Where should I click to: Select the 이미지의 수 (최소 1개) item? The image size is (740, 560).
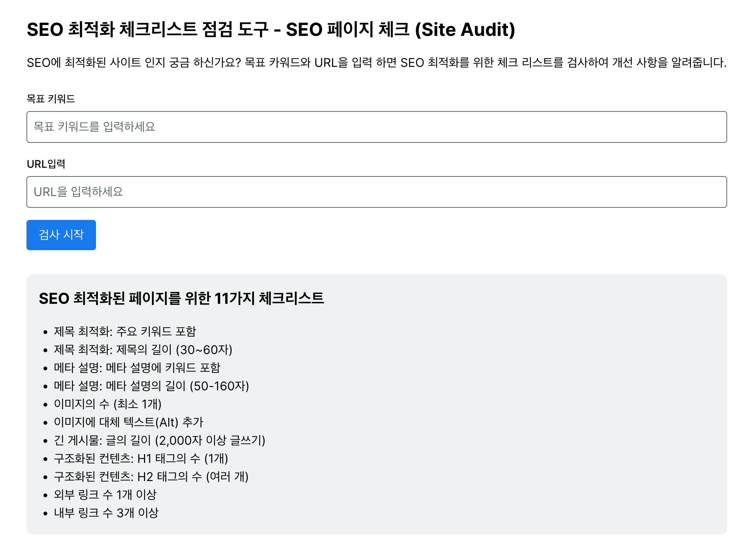coord(108,404)
